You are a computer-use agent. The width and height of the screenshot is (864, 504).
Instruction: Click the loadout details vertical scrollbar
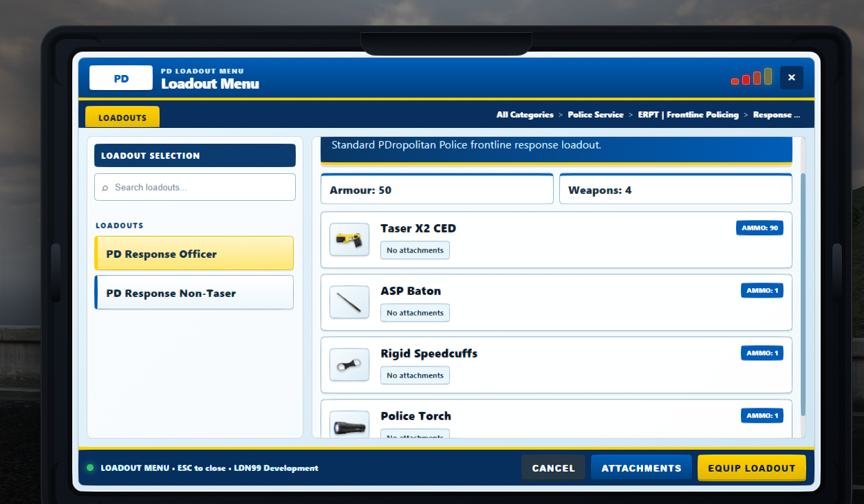(x=802, y=294)
